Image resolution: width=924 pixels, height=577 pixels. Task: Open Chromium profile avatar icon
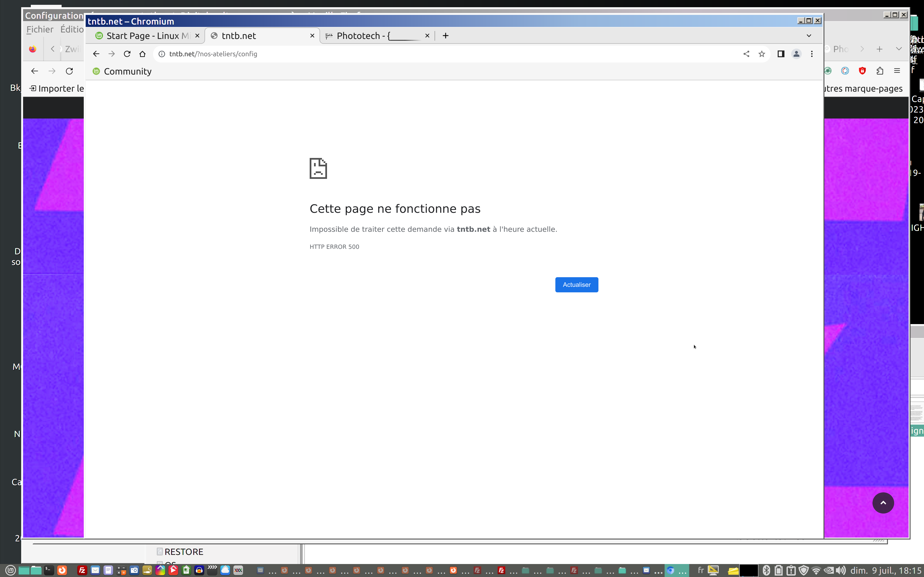pos(796,54)
